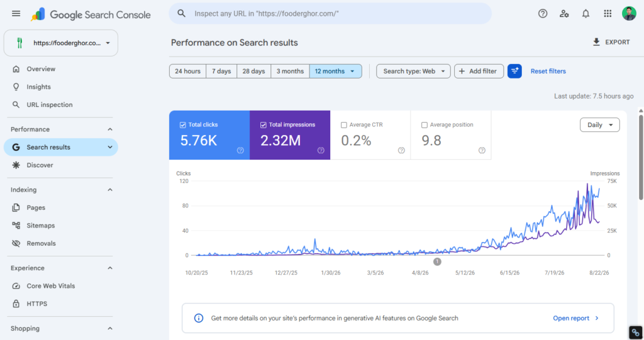The image size is (644, 340).
Task: Expand the Search results chevron
Action: tap(110, 147)
